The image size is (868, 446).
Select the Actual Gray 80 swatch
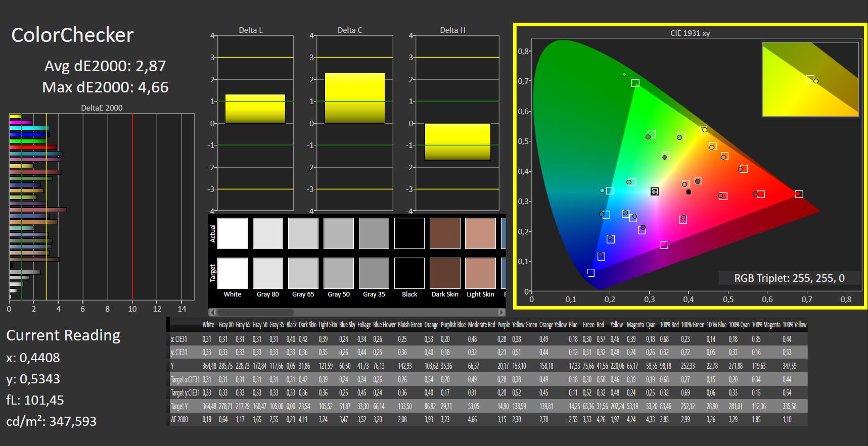click(268, 233)
